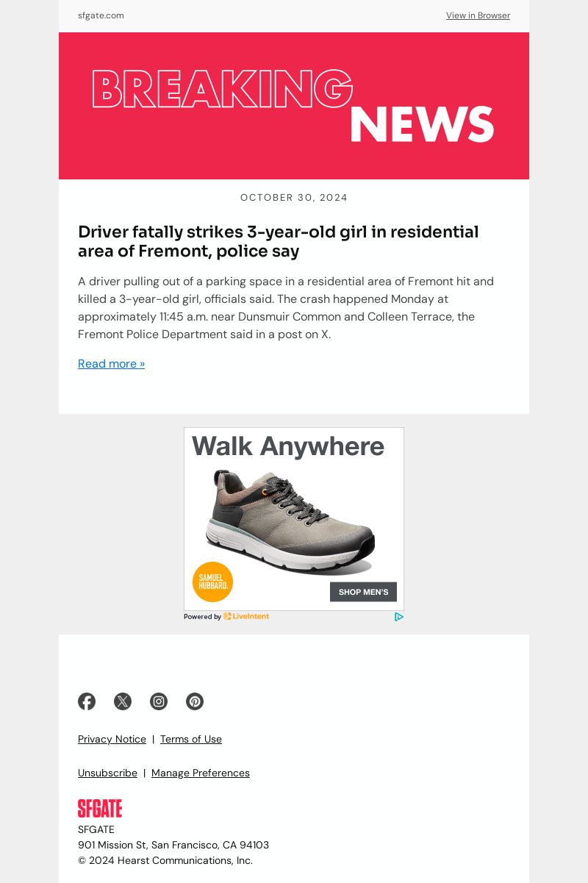This screenshot has height=883, width=588.
Task: Click the SHOP MEN'S ad button
Action: tap(363, 592)
